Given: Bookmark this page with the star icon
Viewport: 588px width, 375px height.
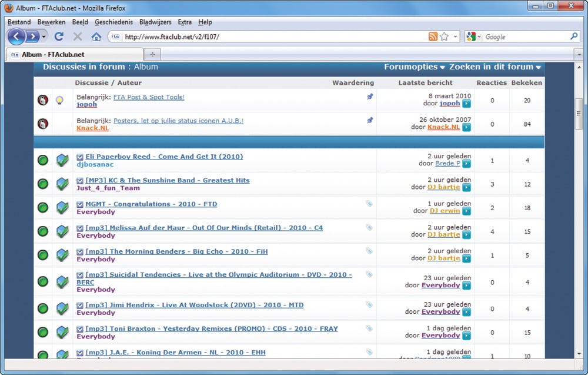Looking at the screenshot, I should [445, 36].
